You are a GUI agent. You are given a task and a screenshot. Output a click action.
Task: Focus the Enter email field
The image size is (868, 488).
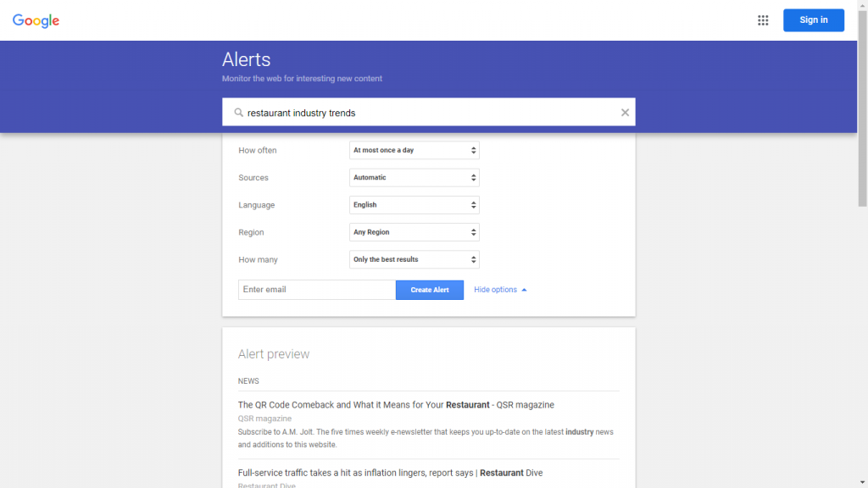point(317,290)
